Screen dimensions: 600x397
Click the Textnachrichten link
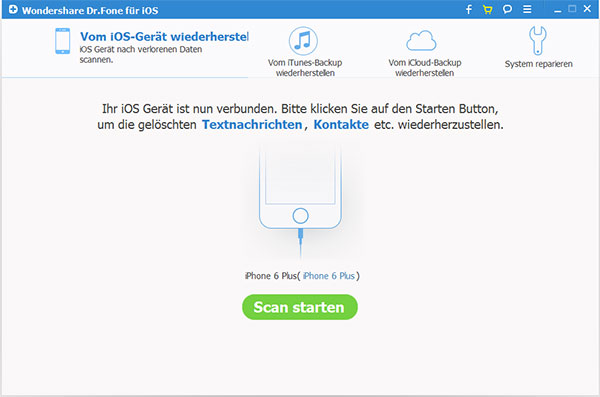pos(252,124)
